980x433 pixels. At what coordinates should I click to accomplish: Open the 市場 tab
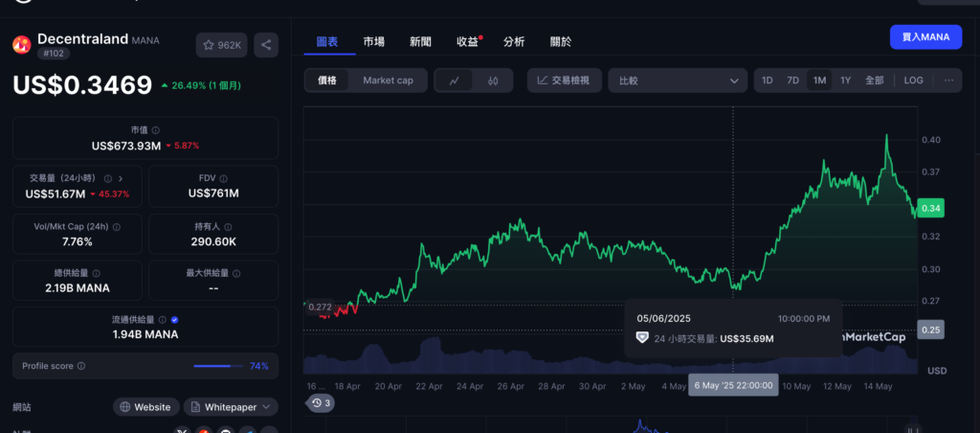pyautogui.click(x=374, y=41)
